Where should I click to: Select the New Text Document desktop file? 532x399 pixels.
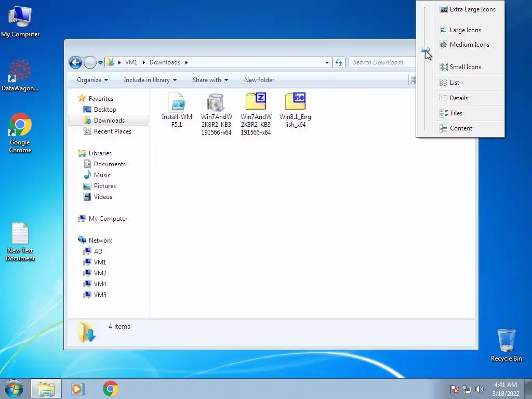click(x=20, y=242)
